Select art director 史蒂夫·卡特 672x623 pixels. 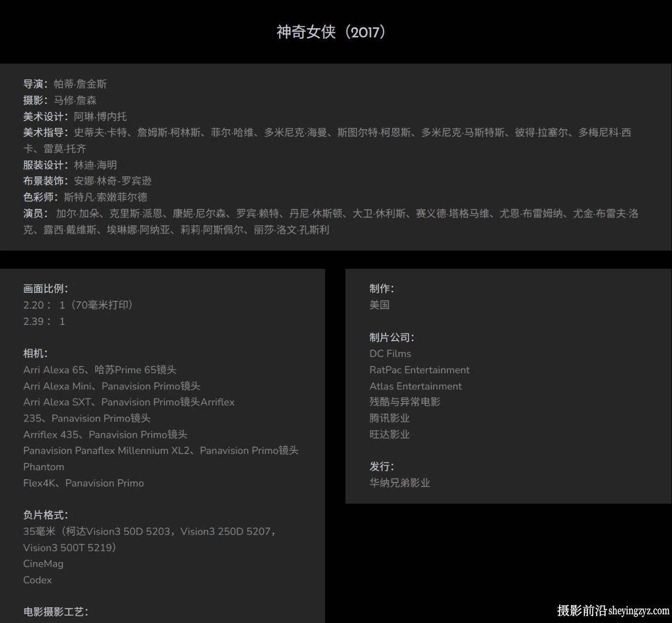tap(100, 132)
